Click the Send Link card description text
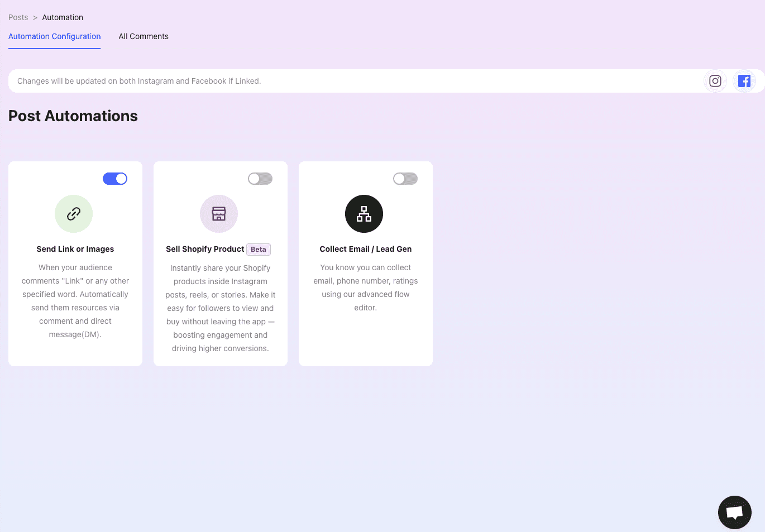This screenshot has height=532, width=765. tap(75, 300)
